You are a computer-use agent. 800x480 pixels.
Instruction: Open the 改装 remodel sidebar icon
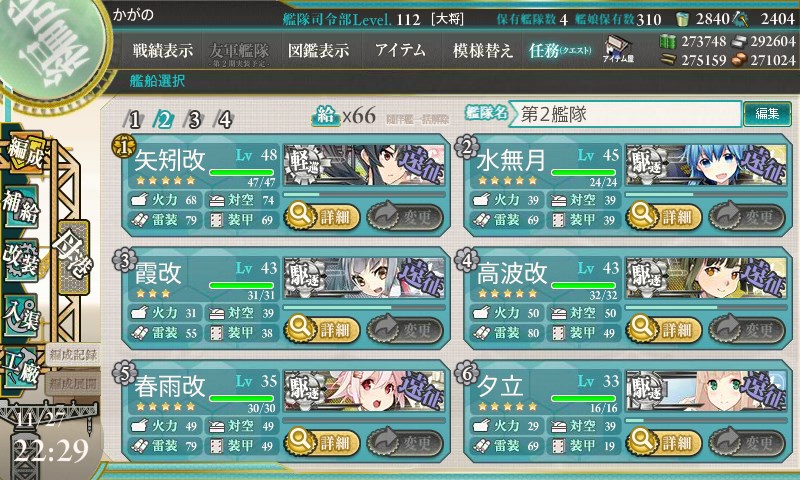(21, 260)
